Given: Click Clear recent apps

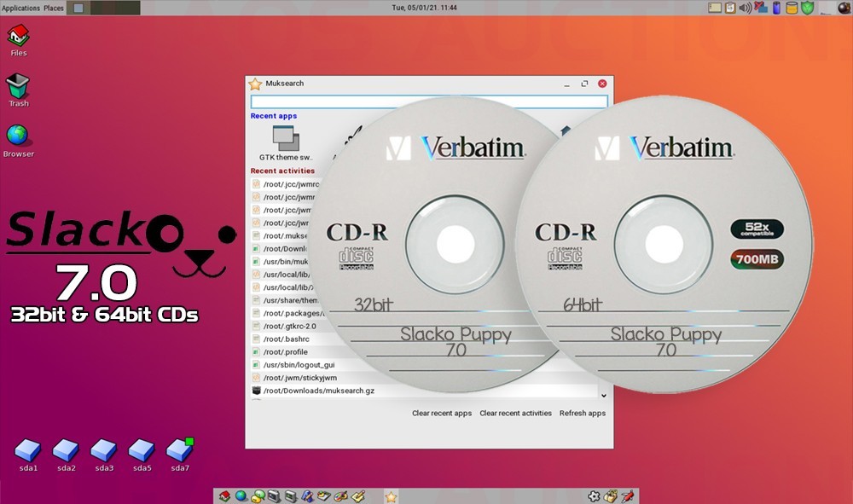Looking at the screenshot, I should click(x=442, y=414).
